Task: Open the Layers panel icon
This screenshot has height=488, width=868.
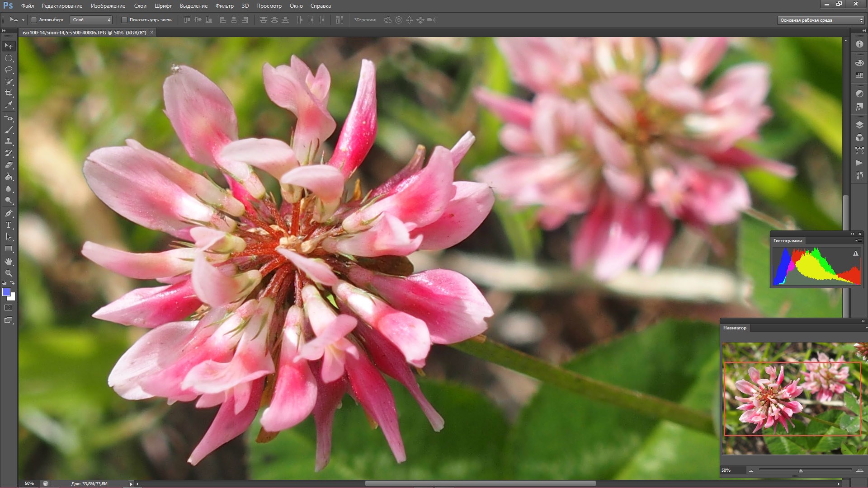Action: pyautogui.click(x=859, y=125)
